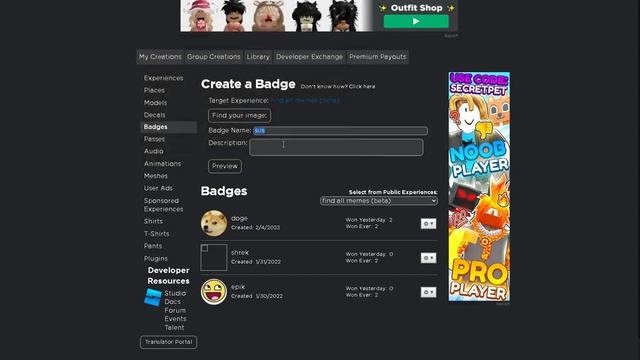Select Places in the sidebar
Image resolution: width=640 pixels, height=360 pixels.
(x=154, y=90)
